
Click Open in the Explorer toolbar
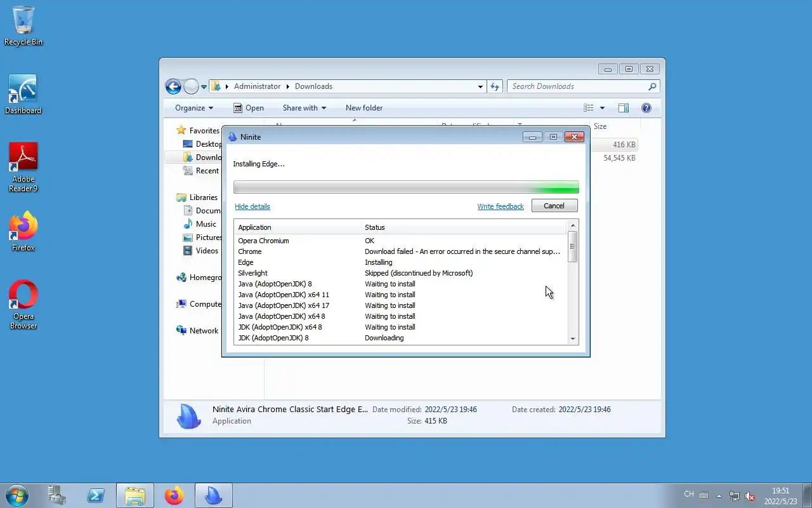(x=249, y=108)
